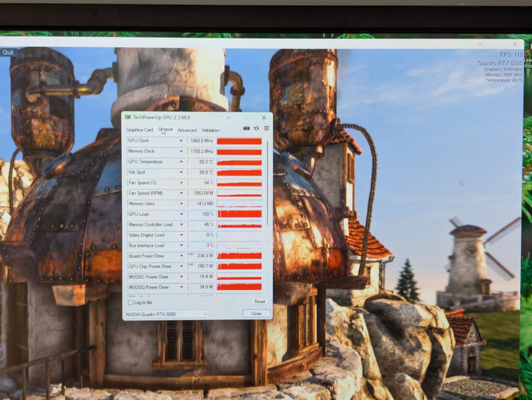Click the Quit button in the benchmark window

[8, 52]
